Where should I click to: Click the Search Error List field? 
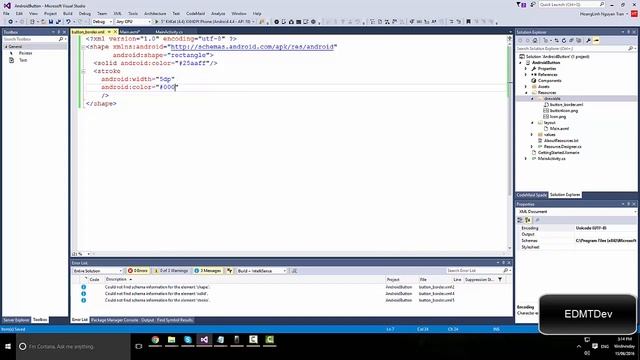click(477, 271)
